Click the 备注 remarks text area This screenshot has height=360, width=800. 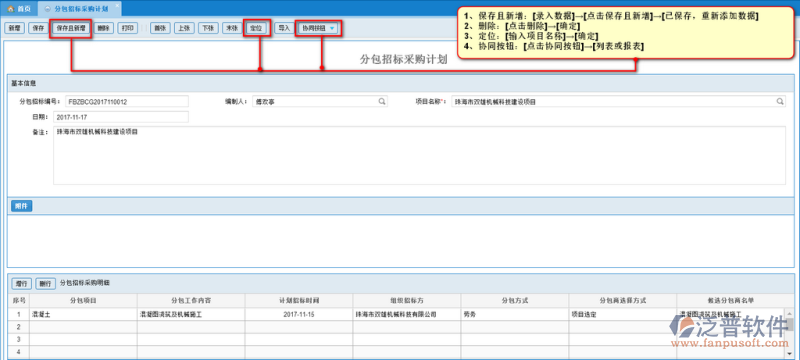click(x=419, y=156)
